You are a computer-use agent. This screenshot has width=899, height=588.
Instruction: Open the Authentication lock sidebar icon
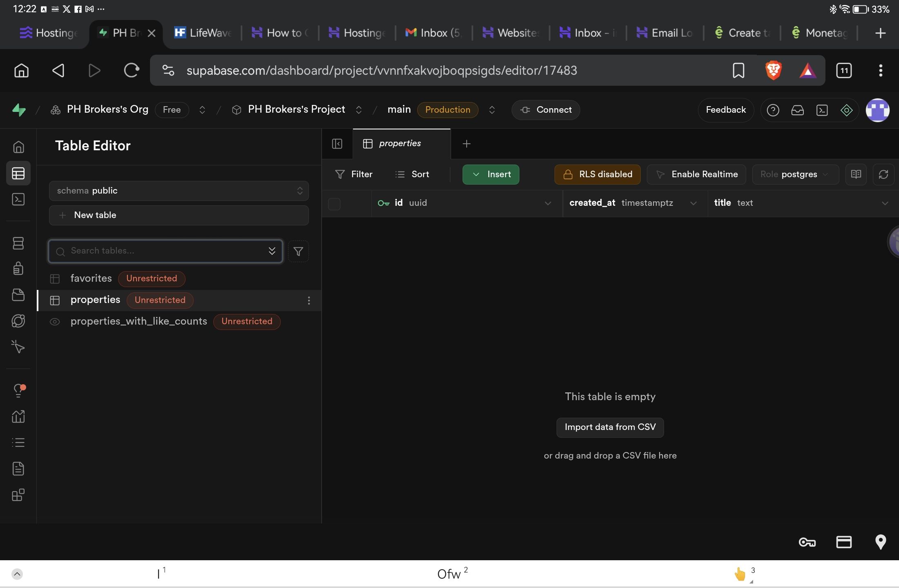point(18,269)
